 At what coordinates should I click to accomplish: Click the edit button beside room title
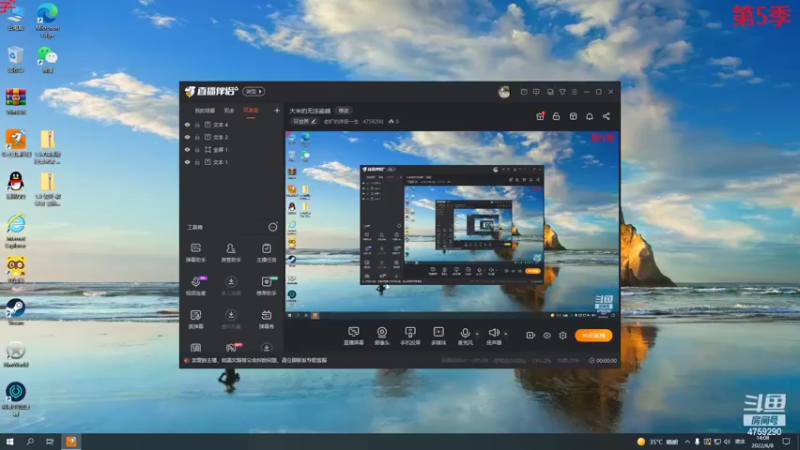click(x=344, y=111)
